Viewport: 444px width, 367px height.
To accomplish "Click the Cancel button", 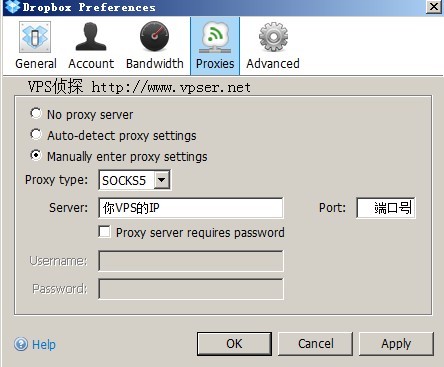I will tap(315, 344).
